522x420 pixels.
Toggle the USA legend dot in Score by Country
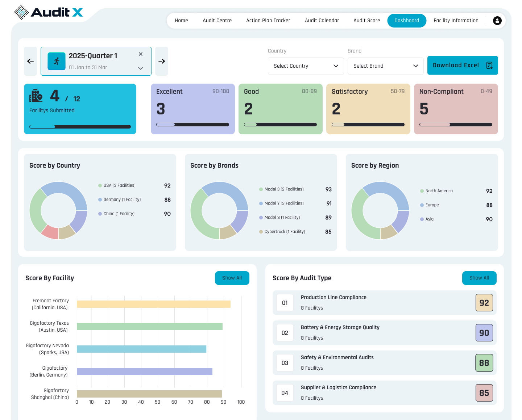(100, 185)
